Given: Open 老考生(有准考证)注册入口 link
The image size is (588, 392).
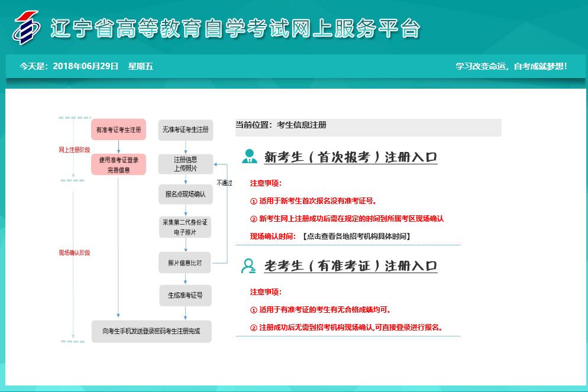Looking at the screenshot, I should 351,266.
